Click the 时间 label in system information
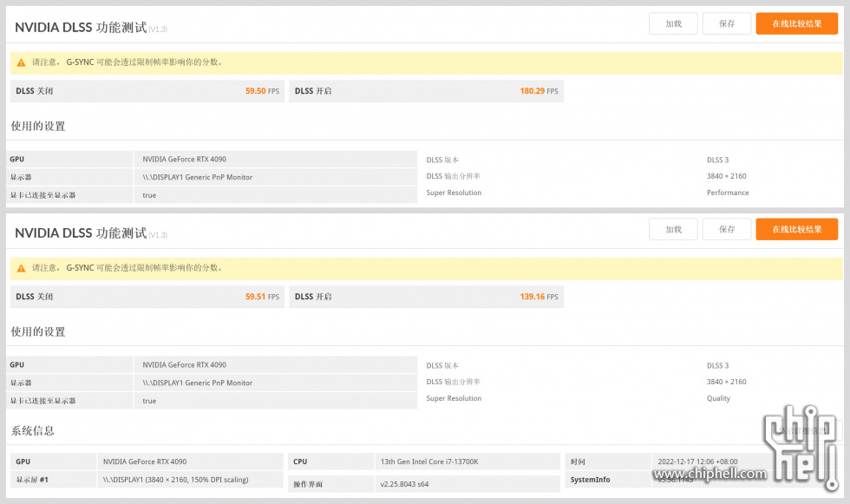Screen dimensions: 850x504 click(578, 461)
